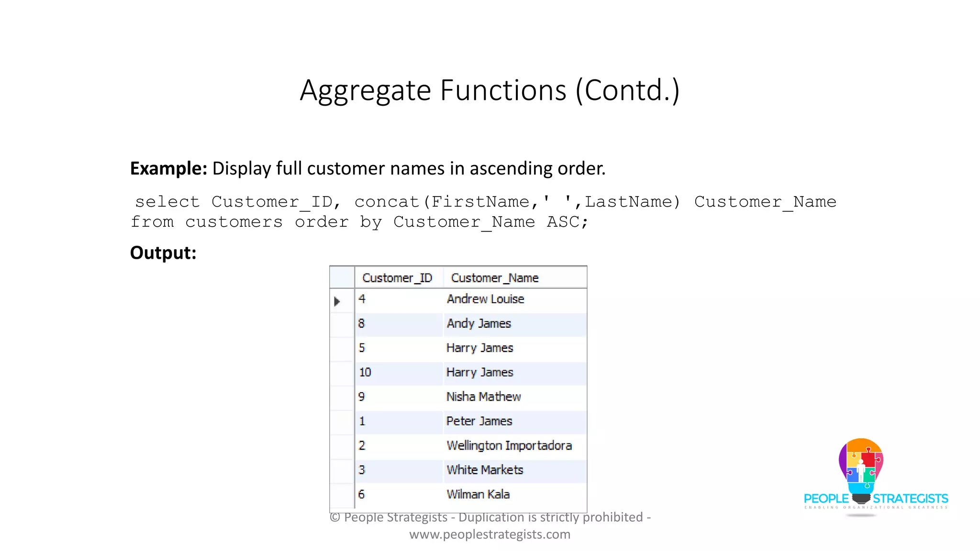Click the 'Nisha Mathew' cell
Screen dimensions: 980x551
click(515, 397)
